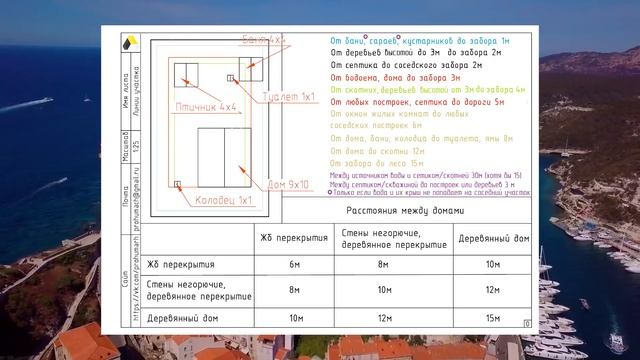The height and width of the screenshot is (360, 640).
Task: Click '12м' in the 'Деревянный дом' row
Action: click(x=384, y=318)
